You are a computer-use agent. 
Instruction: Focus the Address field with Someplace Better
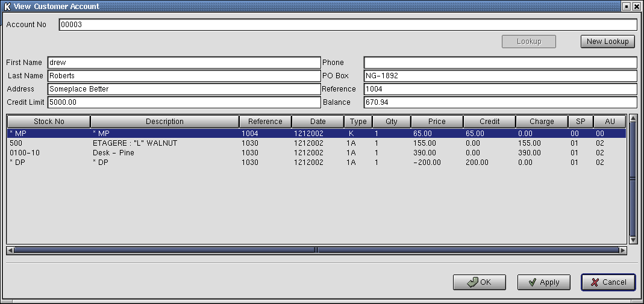click(x=184, y=89)
